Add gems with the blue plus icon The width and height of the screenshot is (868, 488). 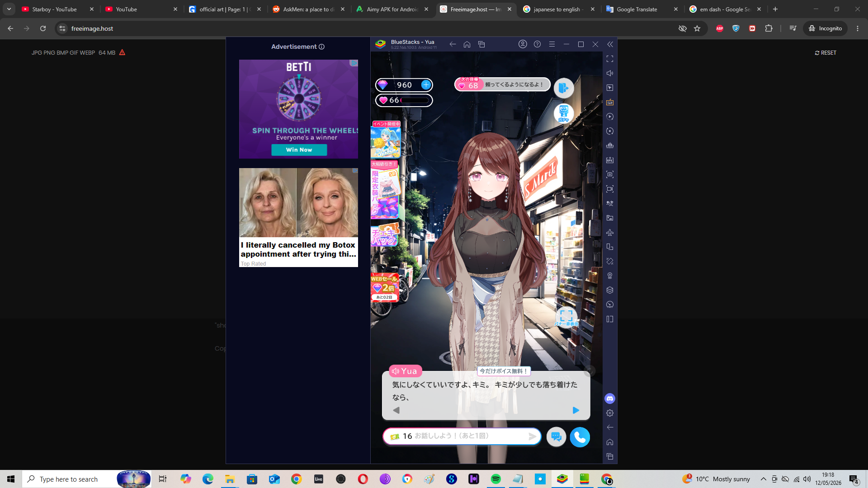426,84
